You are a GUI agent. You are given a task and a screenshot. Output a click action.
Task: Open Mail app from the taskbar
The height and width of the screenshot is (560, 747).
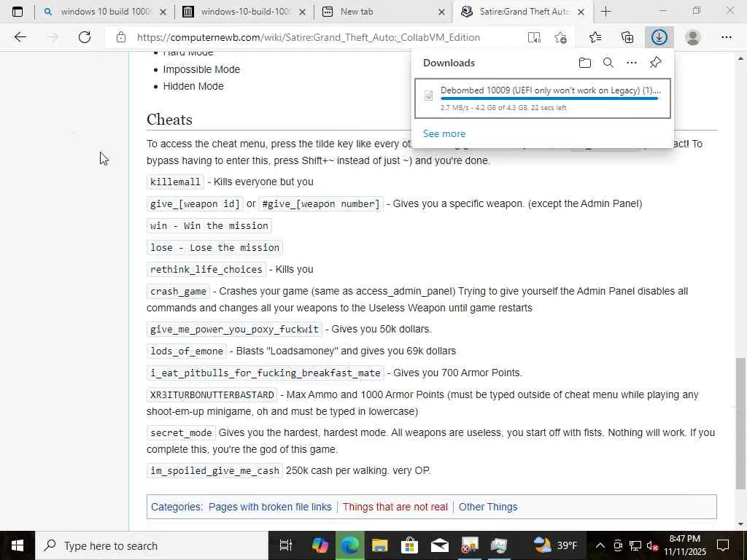point(439,545)
